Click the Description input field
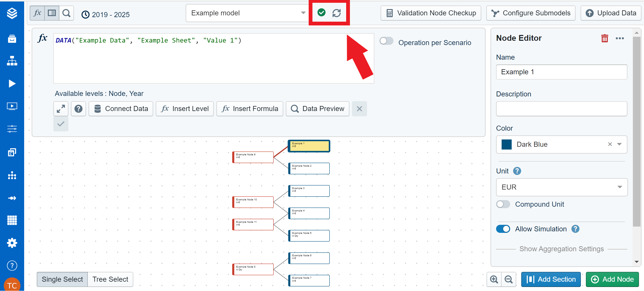This screenshot has width=644, height=291. click(561, 109)
